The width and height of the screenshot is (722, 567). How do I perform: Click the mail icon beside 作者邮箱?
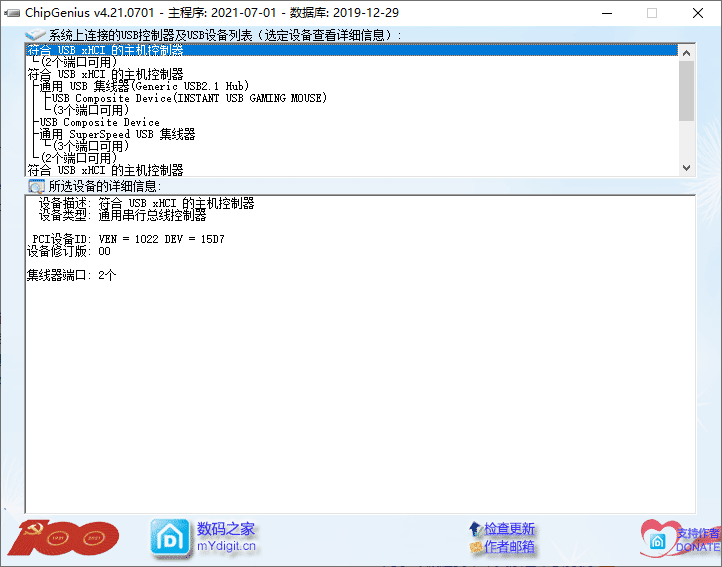(476, 547)
